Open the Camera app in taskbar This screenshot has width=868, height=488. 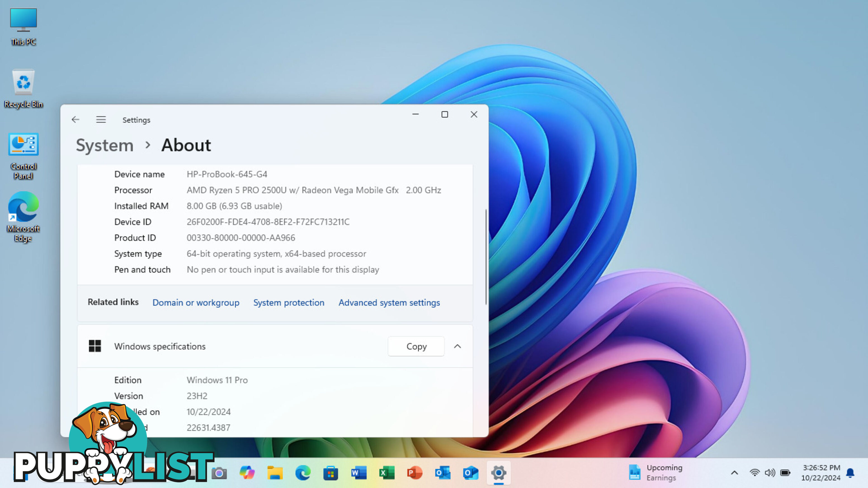219,473
